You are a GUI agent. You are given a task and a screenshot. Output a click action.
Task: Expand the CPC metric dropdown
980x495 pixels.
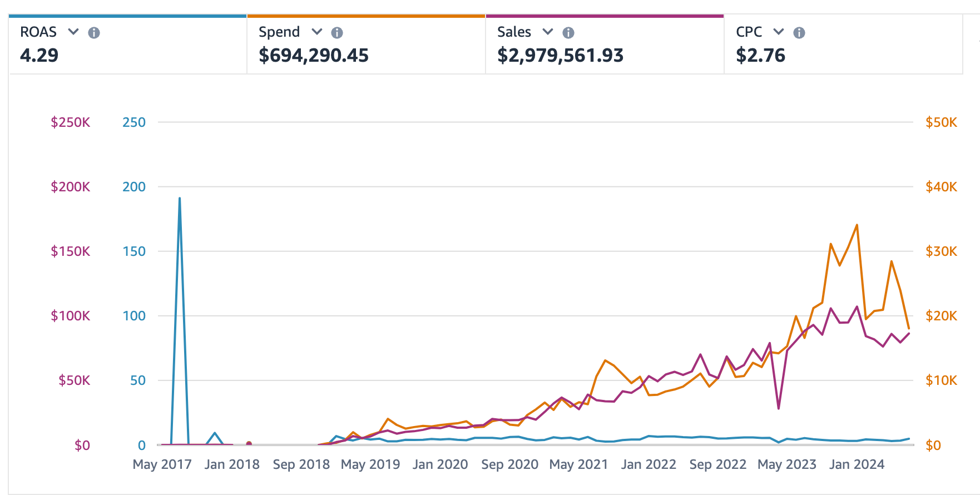[779, 32]
